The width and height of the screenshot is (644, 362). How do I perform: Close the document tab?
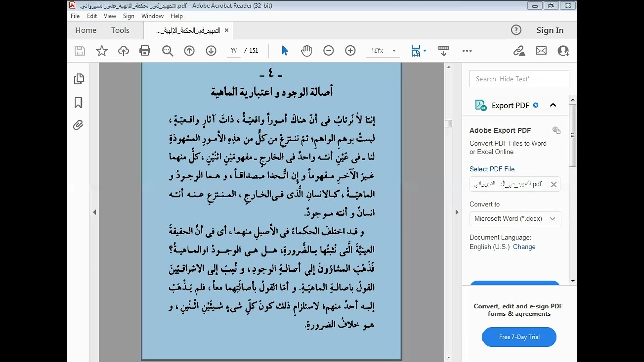tap(226, 30)
